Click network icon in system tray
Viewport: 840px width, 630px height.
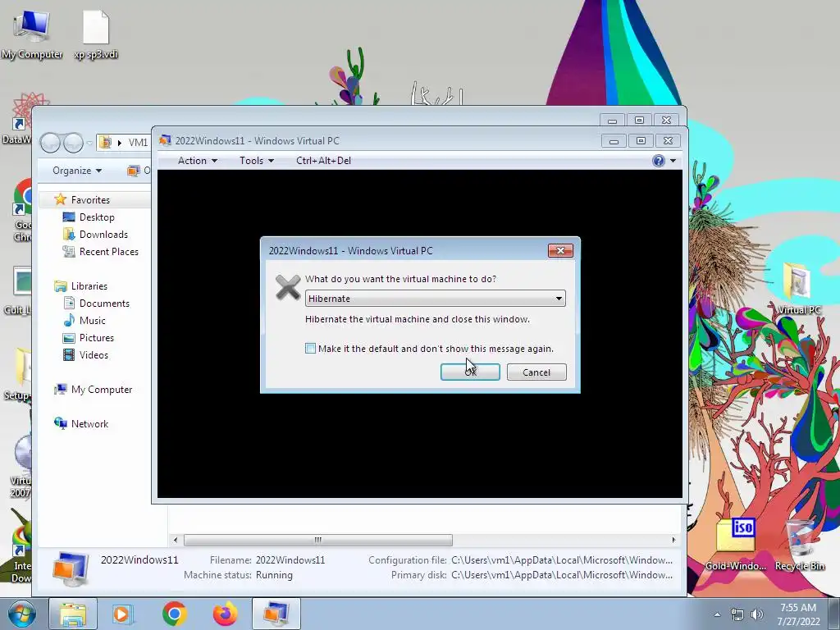[x=737, y=614]
